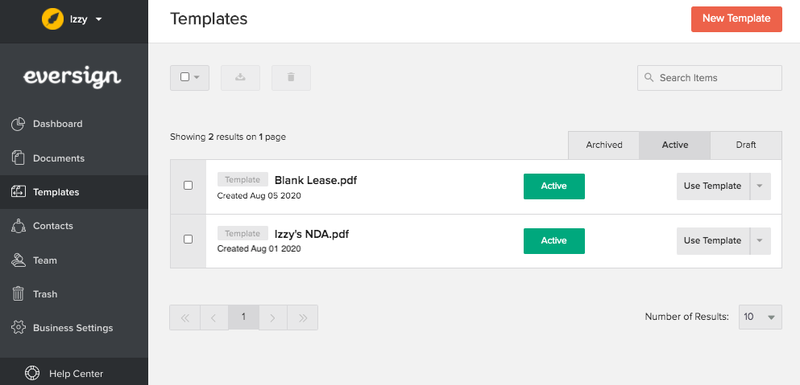Image resolution: width=800 pixels, height=385 pixels.
Task: Click Active status badge for Blank Lease.pdf
Action: click(x=554, y=186)
